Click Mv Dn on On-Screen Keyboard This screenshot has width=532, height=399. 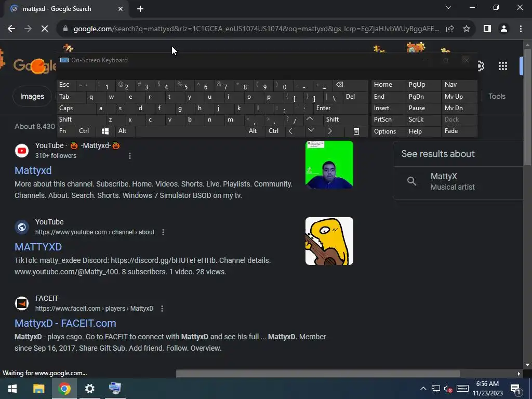[459, 108]
